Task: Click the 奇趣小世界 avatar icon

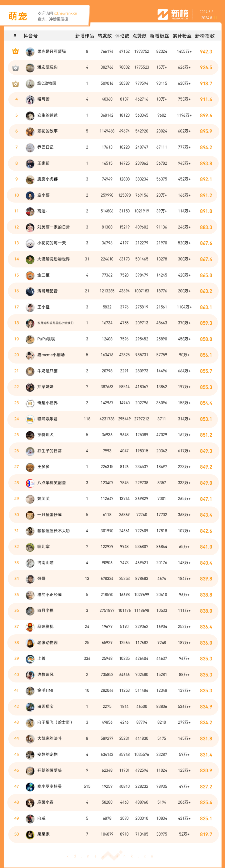Action: coord(30,403)
